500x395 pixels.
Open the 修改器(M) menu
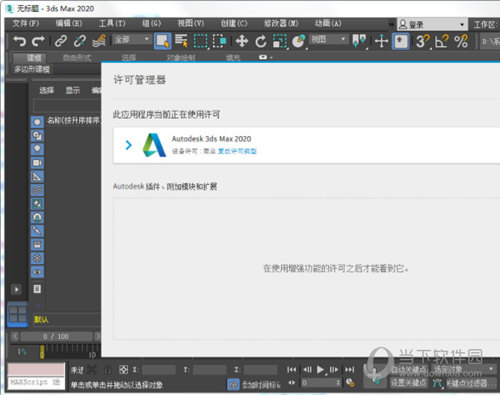pyautogui.click(x=281, y=24)
